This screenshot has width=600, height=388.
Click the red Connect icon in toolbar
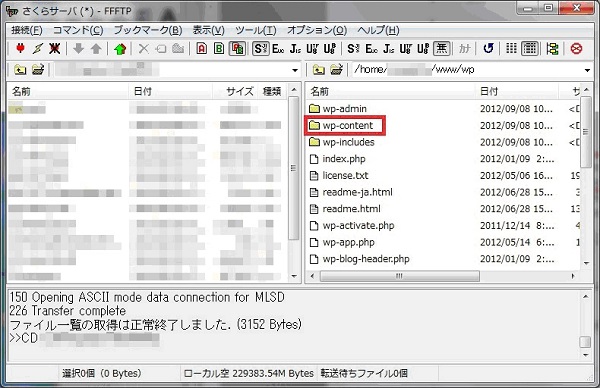[20, 49]
